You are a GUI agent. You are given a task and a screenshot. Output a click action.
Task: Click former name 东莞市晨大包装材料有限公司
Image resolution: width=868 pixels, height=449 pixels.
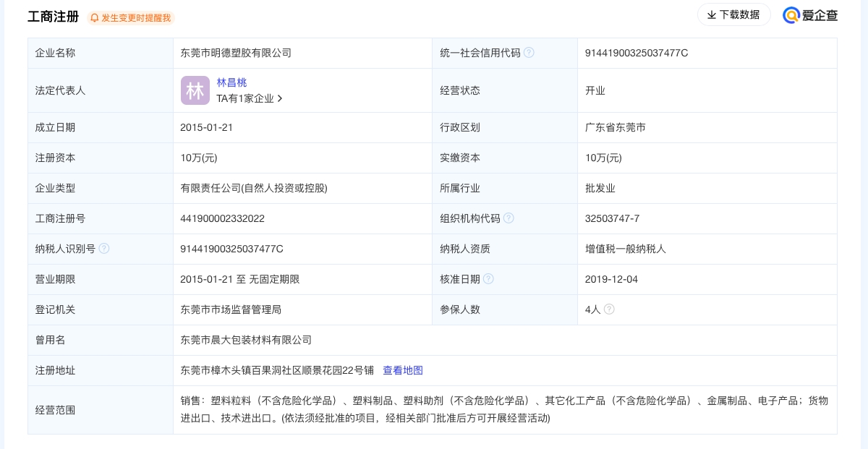click(x=246, y=340)
